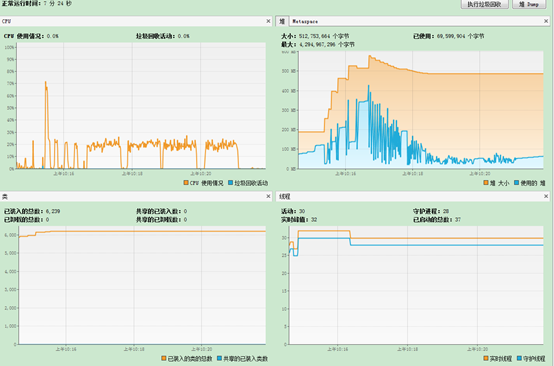Click the 100% axis label in CPU chart
Image resolution: width=554 pixels, height=366 pixels.
(x=10, y=47)
